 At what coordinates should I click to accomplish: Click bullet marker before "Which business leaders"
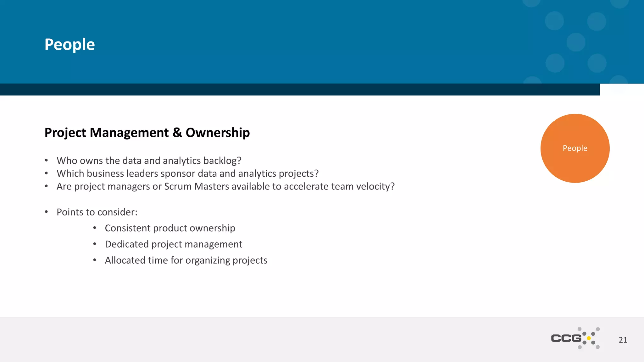(46, 173)
